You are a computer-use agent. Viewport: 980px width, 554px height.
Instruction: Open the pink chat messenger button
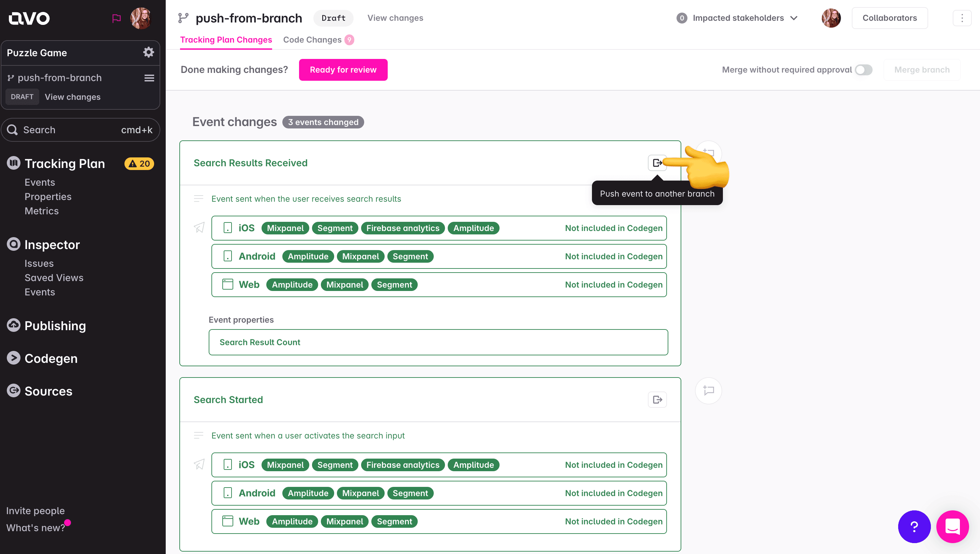point(952,527)
